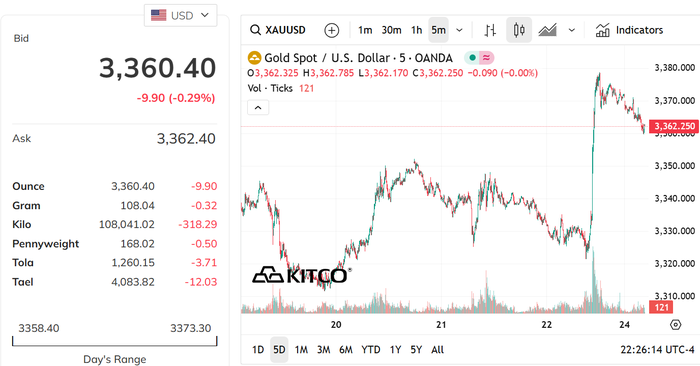
Task: Expand the chart style dropdown arrow
Action: point(571,30)
